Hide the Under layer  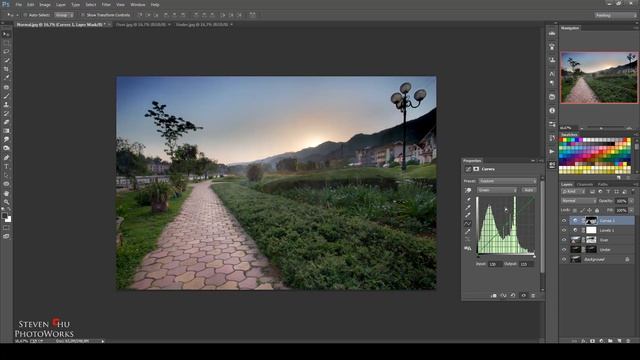coord(564,249)
